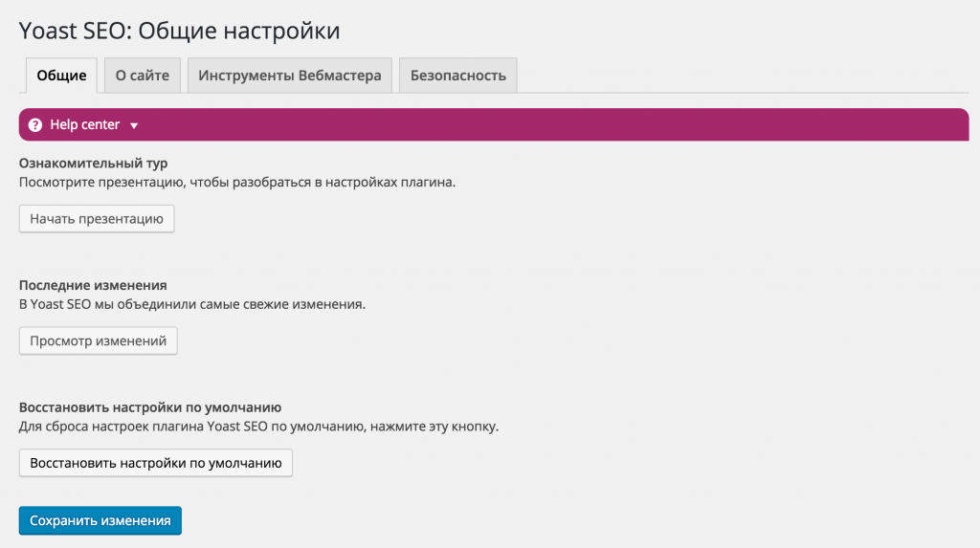The width and height of the screenshot is (980, 548).
Task: Click the bold Восстановить настройки по умолчанию heading
Action: tap(150, 407)
